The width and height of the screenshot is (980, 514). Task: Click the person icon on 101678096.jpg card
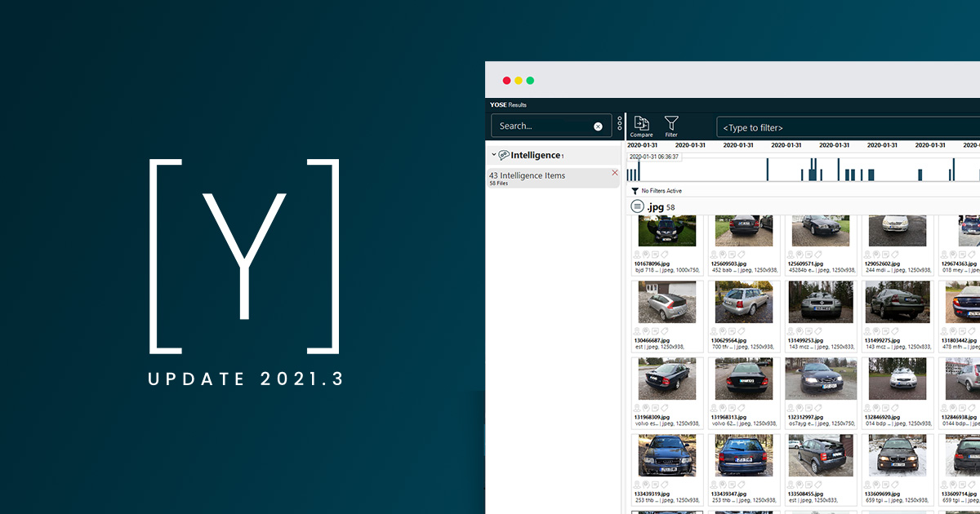coord(638,255)
